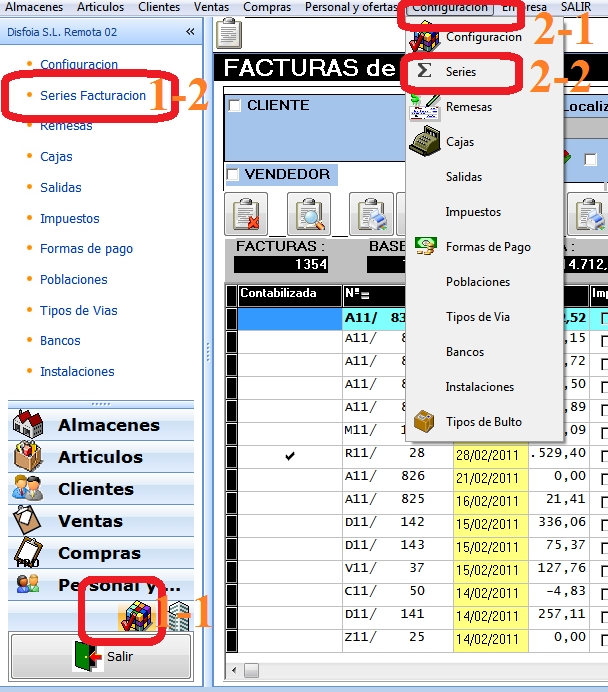
Task: Open Tipos de Bulto box menu entry
Action: [483, 422]
